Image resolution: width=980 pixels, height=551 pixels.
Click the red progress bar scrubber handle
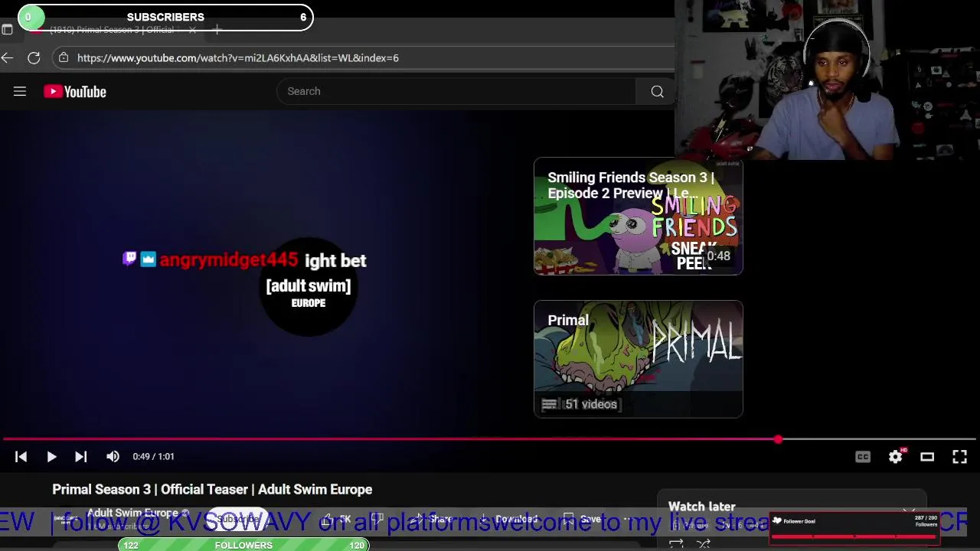[x=778, y=439]
